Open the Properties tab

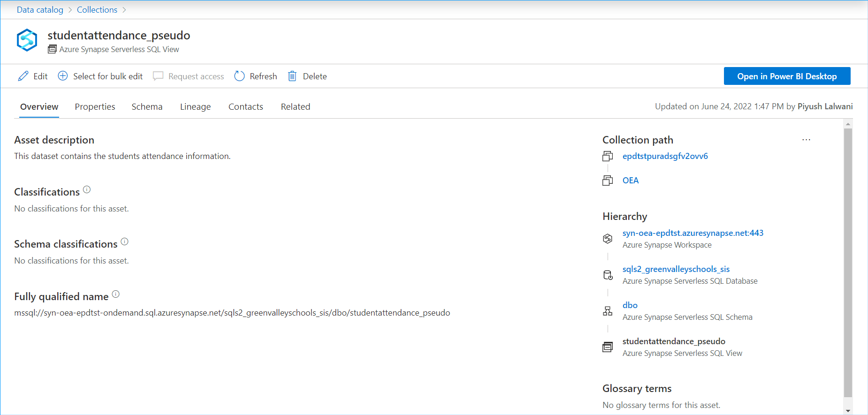click(95, 107)
